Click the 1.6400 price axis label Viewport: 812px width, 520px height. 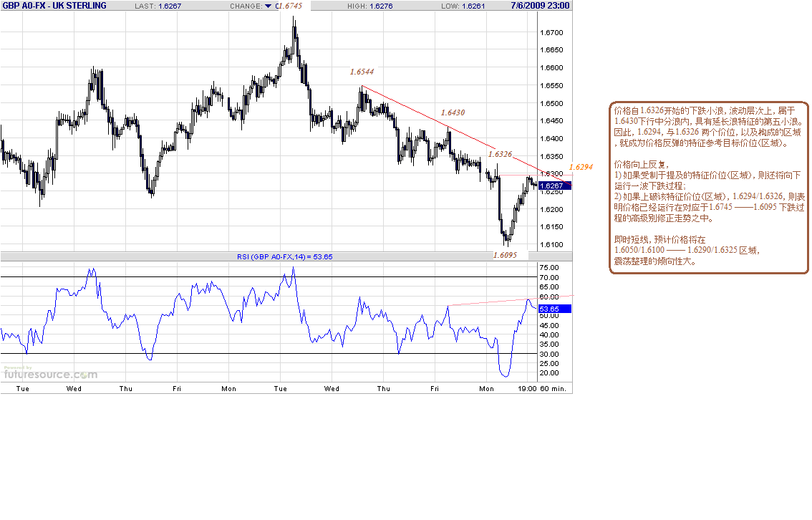[x=551, y=139]
